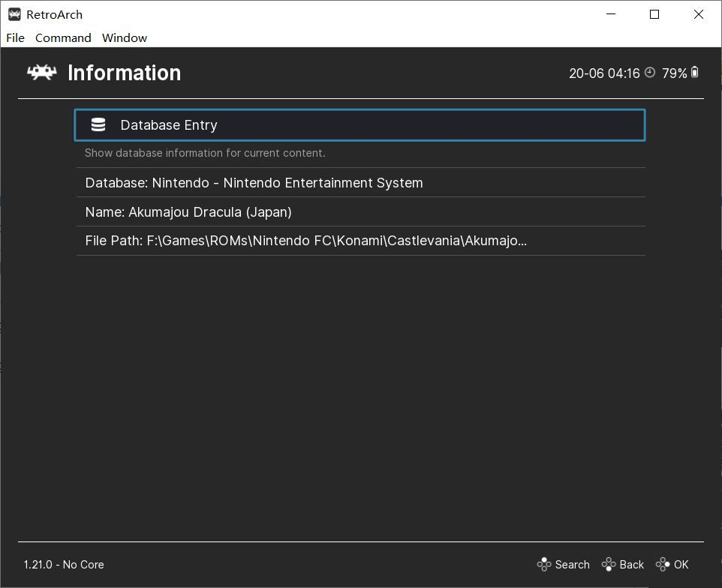Minimize the RetroArch window

[x=611, y=14]
